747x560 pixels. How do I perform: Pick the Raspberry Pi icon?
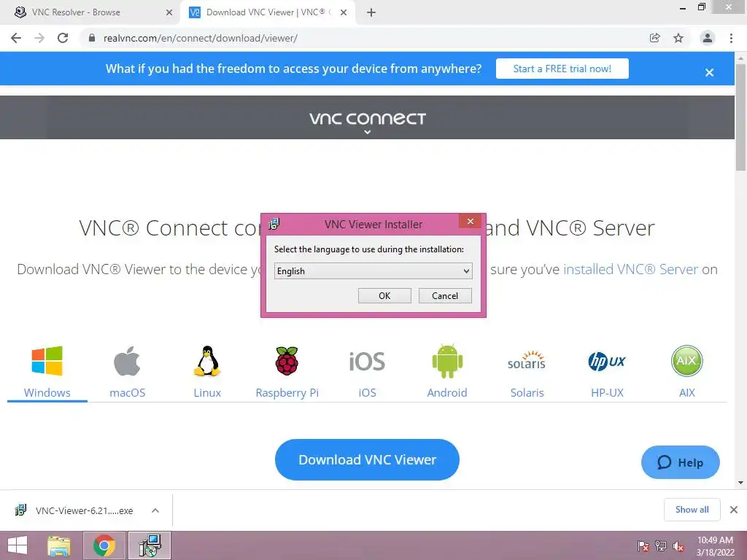click(x=287, y=361)
